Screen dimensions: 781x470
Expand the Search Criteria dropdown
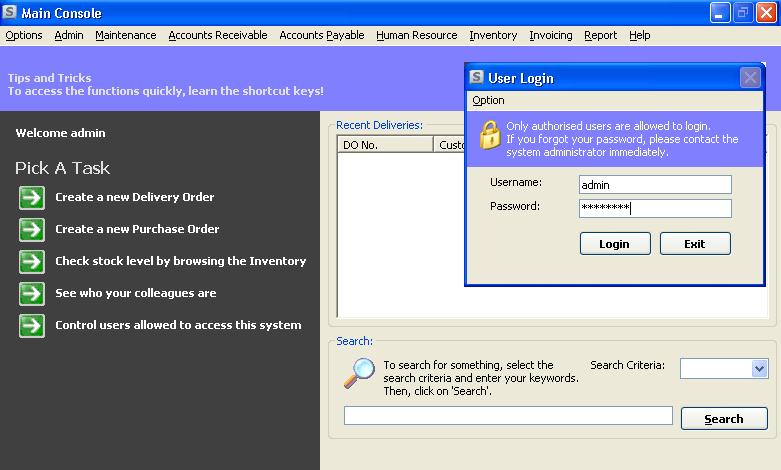[758, 369]
